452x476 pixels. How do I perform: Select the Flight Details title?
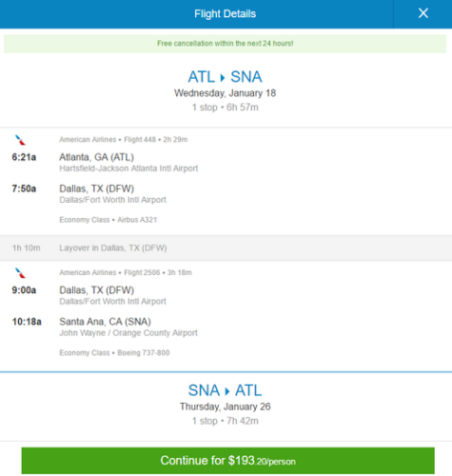pos(225,13)
